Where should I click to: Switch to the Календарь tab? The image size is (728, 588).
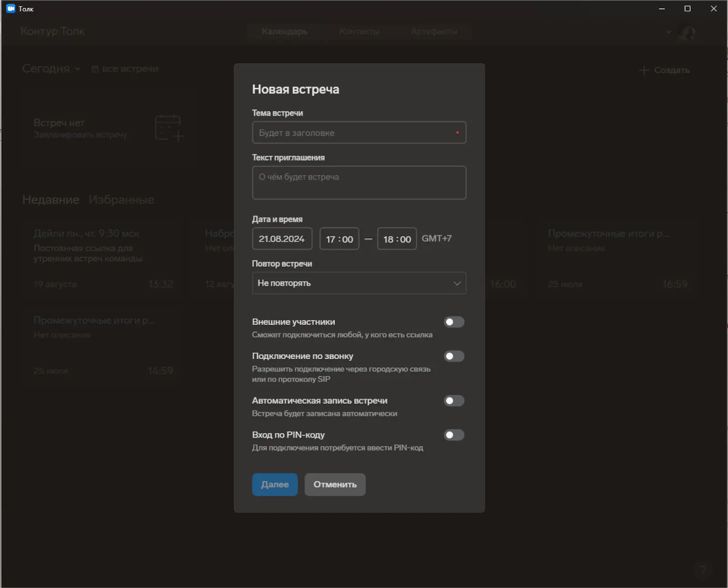284,31
